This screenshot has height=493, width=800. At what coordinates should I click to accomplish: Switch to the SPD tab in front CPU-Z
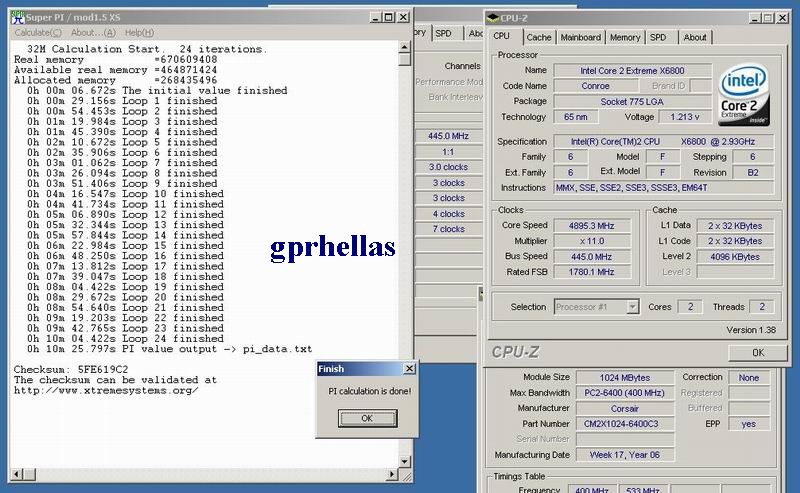(658, 37)
